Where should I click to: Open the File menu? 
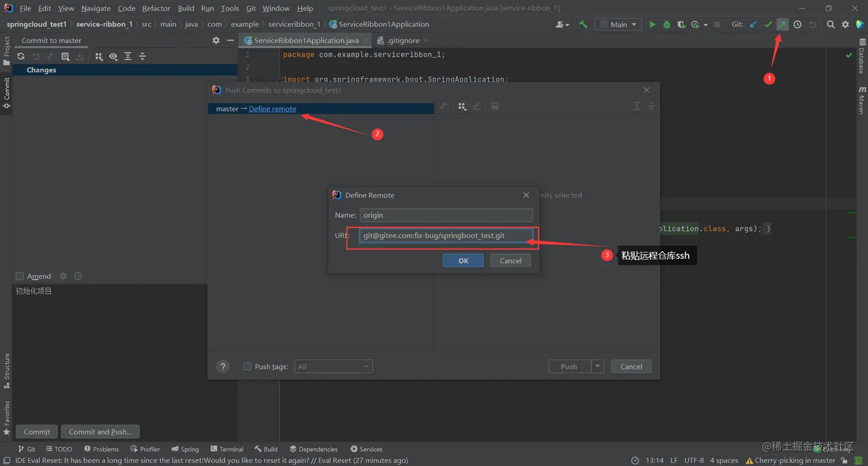(25, 8)
